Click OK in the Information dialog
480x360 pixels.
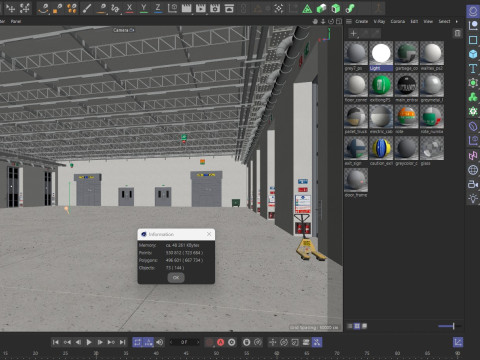[176, 277]
